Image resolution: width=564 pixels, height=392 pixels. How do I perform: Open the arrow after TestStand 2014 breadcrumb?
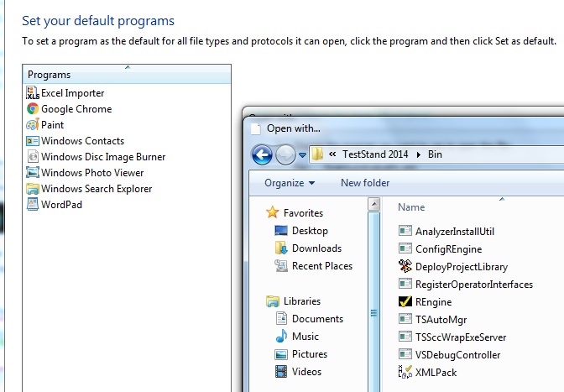pos(418,154)
